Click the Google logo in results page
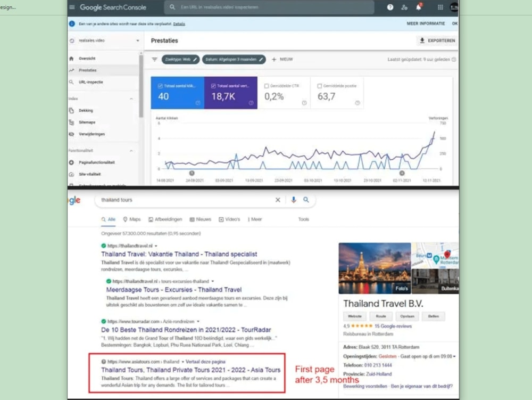Screen dimensions: 532x400 74,200
